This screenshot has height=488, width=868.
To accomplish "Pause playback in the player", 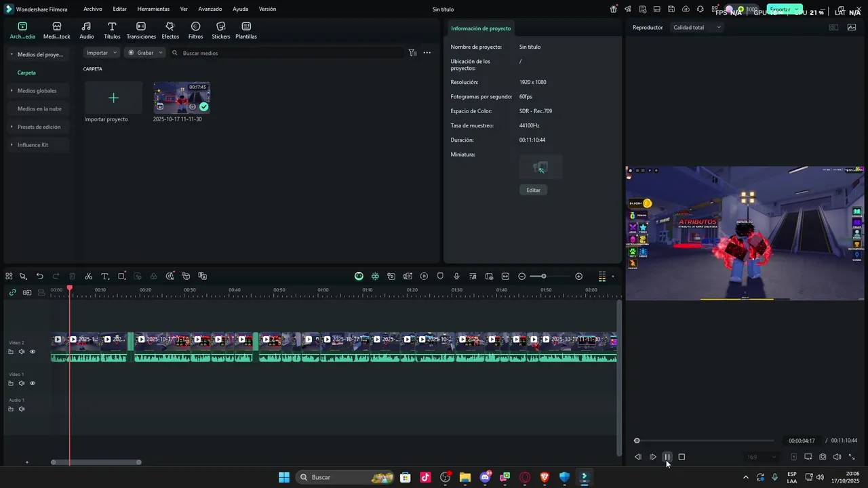I will [667, 457].
